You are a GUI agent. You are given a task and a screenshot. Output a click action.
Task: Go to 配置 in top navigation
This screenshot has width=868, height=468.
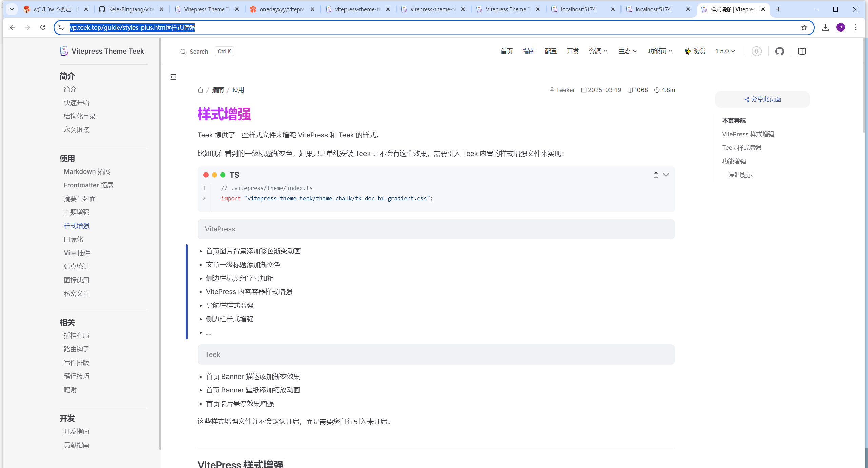click(x=551, y=51)
